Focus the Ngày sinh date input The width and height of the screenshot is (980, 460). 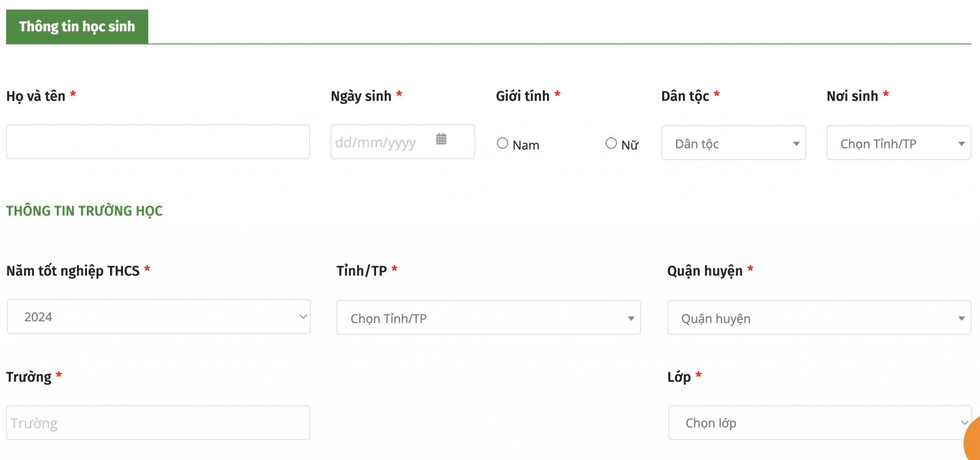(383, 142)
